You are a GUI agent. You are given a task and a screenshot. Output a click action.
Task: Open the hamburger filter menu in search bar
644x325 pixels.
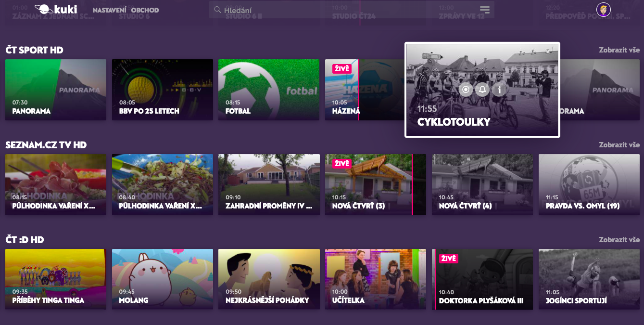pyautogui.click(x=484, y=10)
